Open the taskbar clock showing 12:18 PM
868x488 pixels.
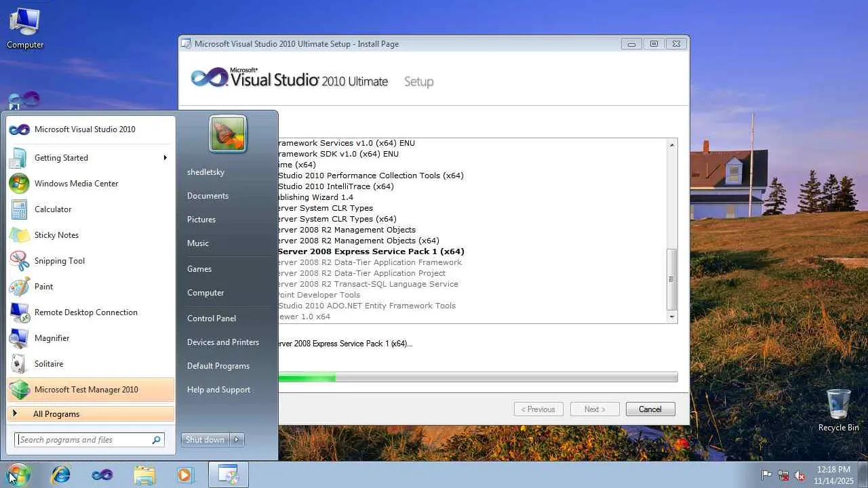[x=833, y=475]
